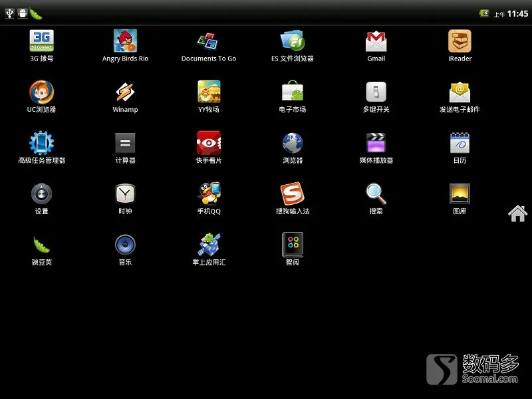Open the 日历 calendar
Screen dimensions: 532x399
[x=460, y=148]
